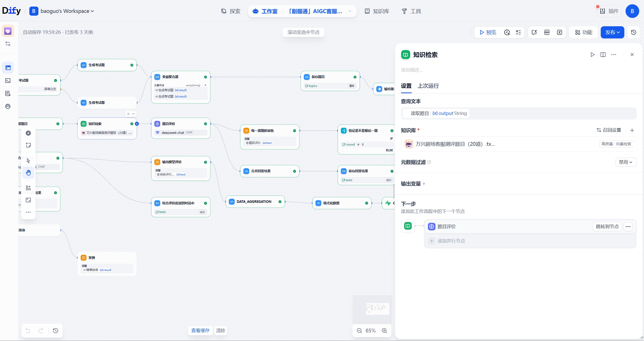Open the logs icon in left sidebar
The image size is (644, 341).
8,94
